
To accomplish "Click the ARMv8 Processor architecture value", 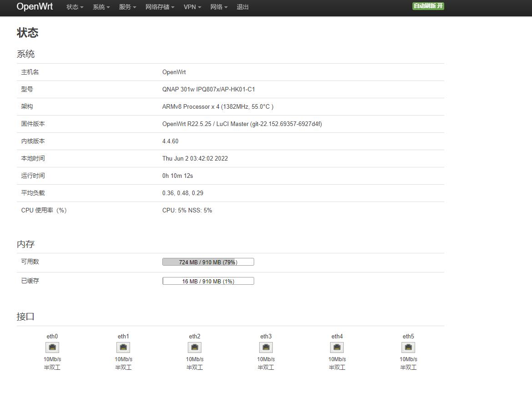I will click(218, 106).
